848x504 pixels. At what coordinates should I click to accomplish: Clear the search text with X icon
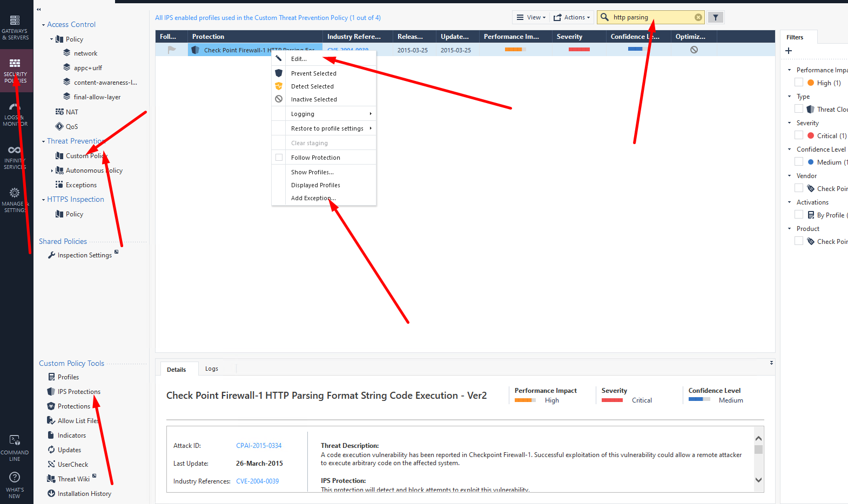tap(698, 17)
